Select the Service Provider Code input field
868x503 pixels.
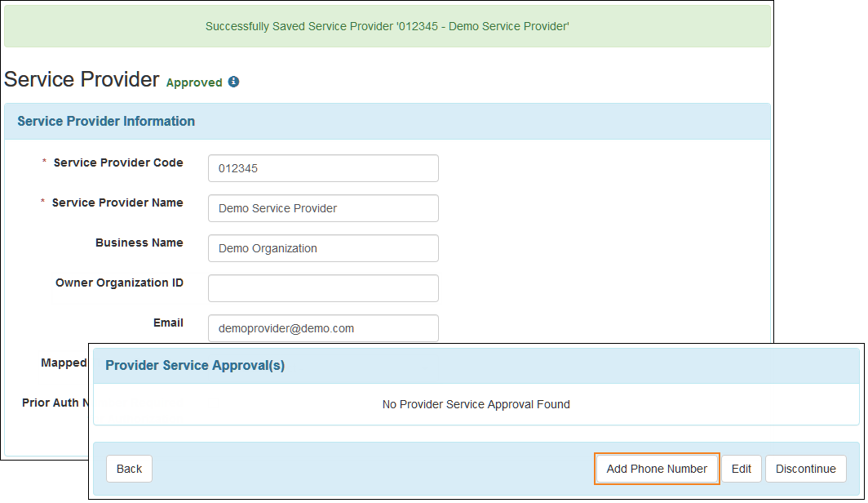pyautogui.click(x=323, y=168)
